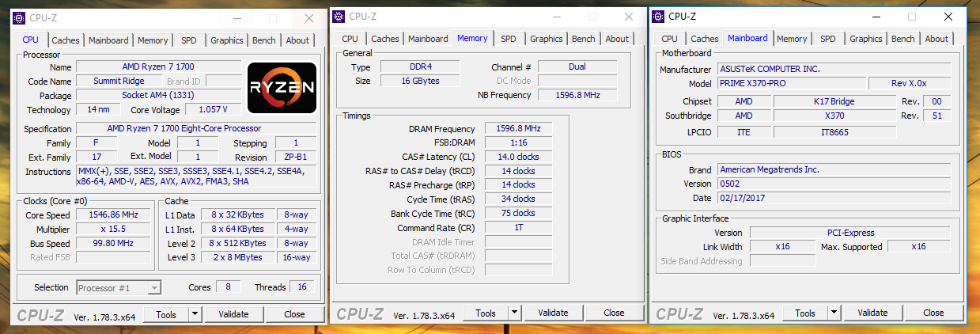Click the Threads count field showing 16
Image resolution: width=980 pixels, height=334 pixels.
pos(302,287)
